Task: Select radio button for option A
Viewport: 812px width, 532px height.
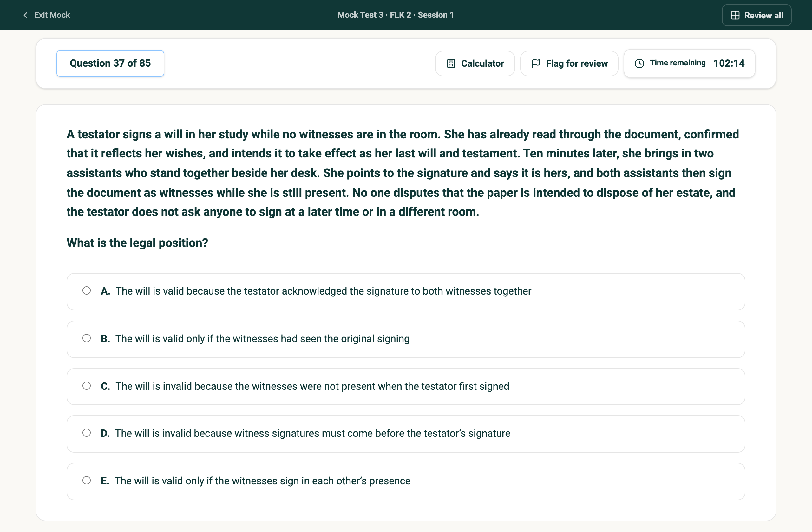Action: (x=87, y=290)
